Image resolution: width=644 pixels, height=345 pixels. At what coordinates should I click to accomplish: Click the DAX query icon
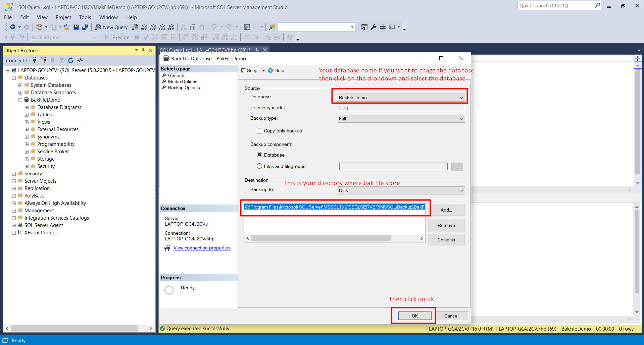(171, 27)
